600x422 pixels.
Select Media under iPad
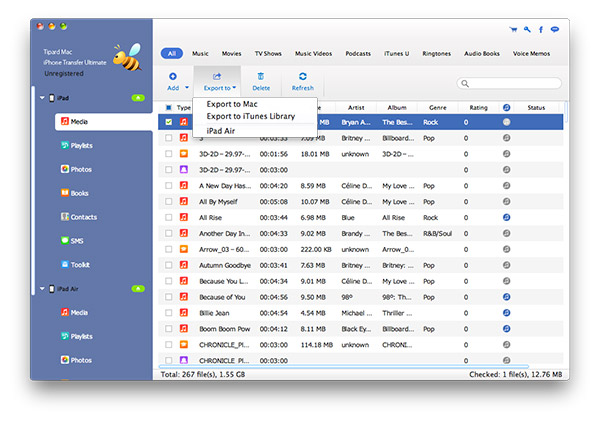pyautogui.click(x=104, y=122)
